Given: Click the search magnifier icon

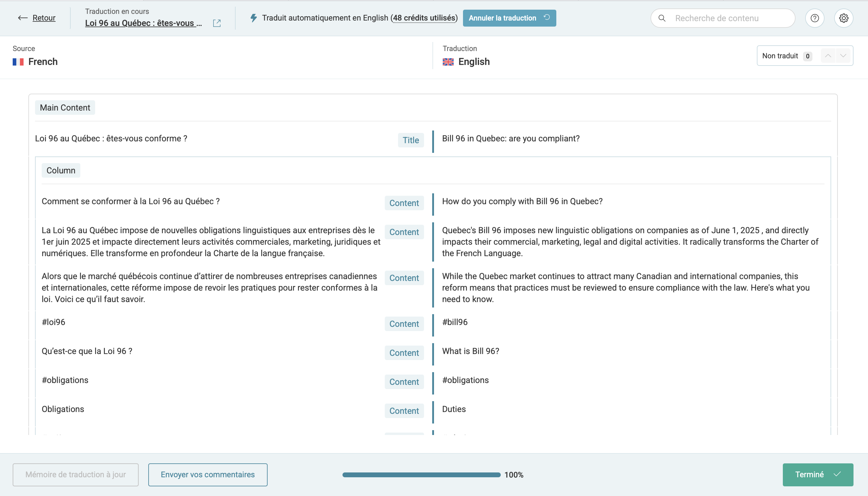Looking at the screenshot, I should 662,18.
